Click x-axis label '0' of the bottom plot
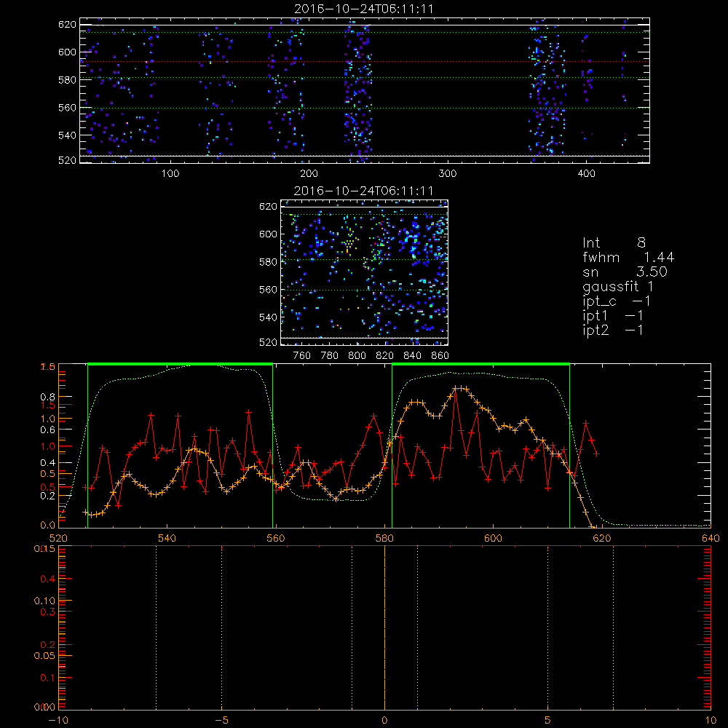 point(384,721)
